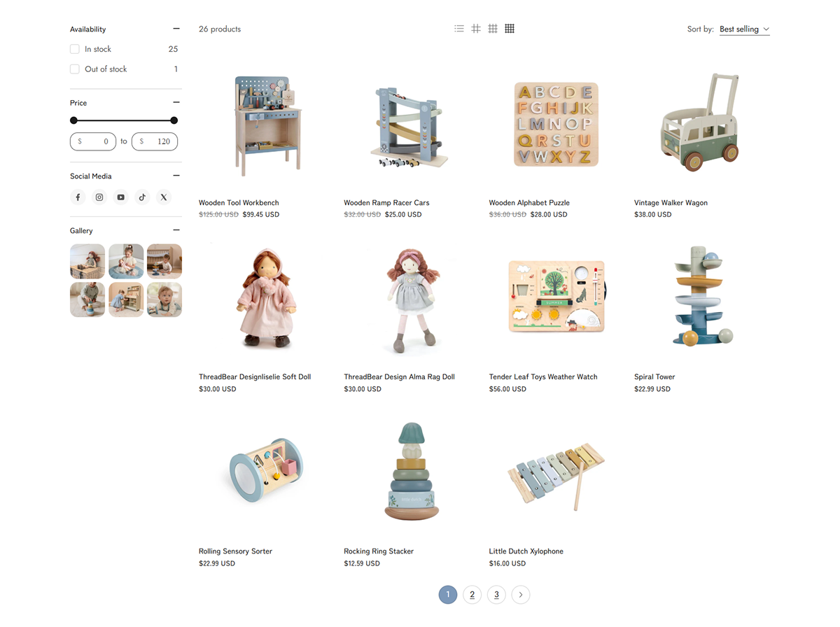Check the Out of stock filter
The width and height of the screenshot is (840, 627).
click(75, 69)
